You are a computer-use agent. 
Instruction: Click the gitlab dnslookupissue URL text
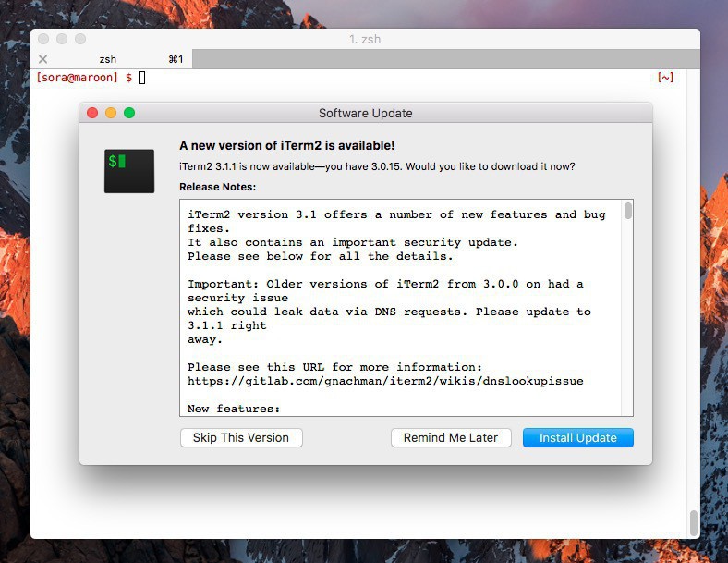coord(385,381)
